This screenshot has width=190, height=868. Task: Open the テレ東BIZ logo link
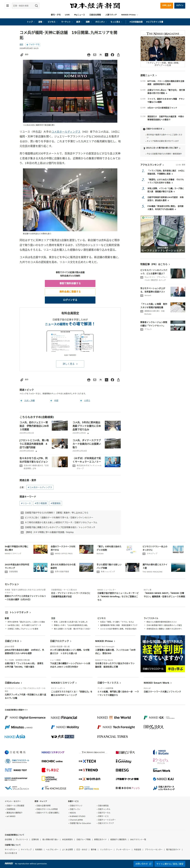click(x=50, y=770)
